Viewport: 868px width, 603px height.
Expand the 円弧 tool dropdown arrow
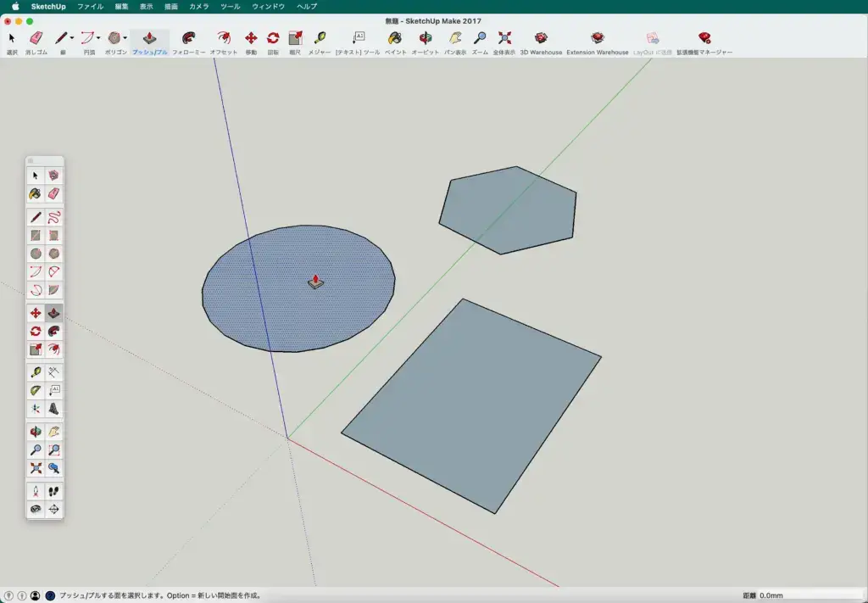click(x=98, y=37)
